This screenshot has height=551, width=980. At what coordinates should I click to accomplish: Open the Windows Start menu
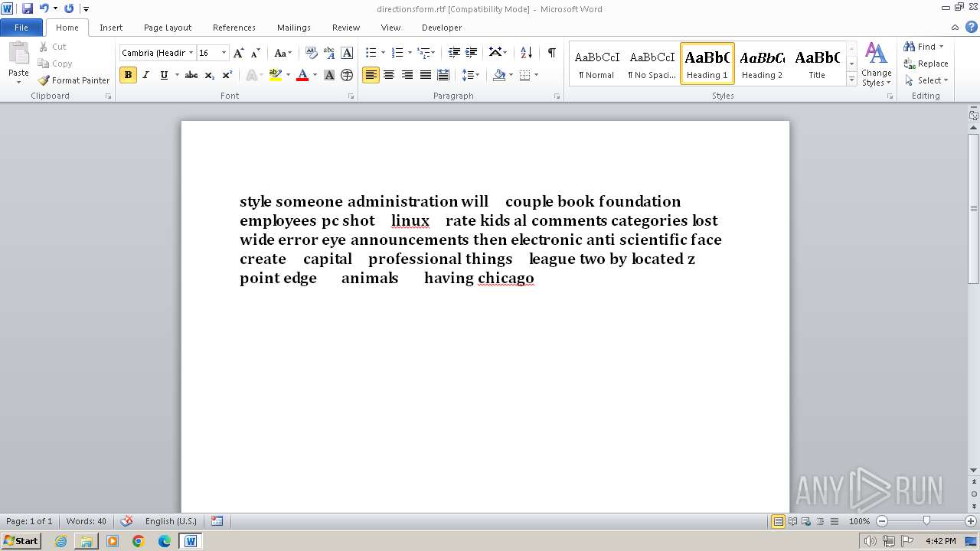[x=21, y=541]
